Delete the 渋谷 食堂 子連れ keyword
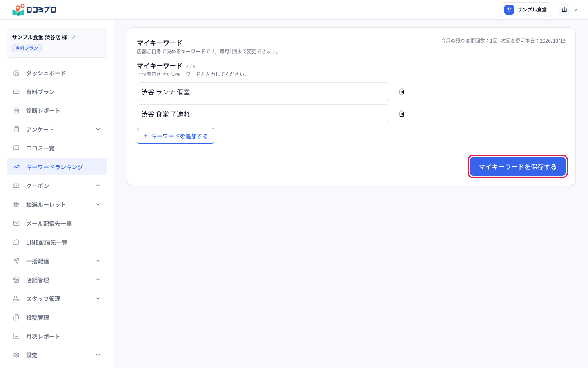The height and width of the screenshot is (368, 588). coord(402,114)
